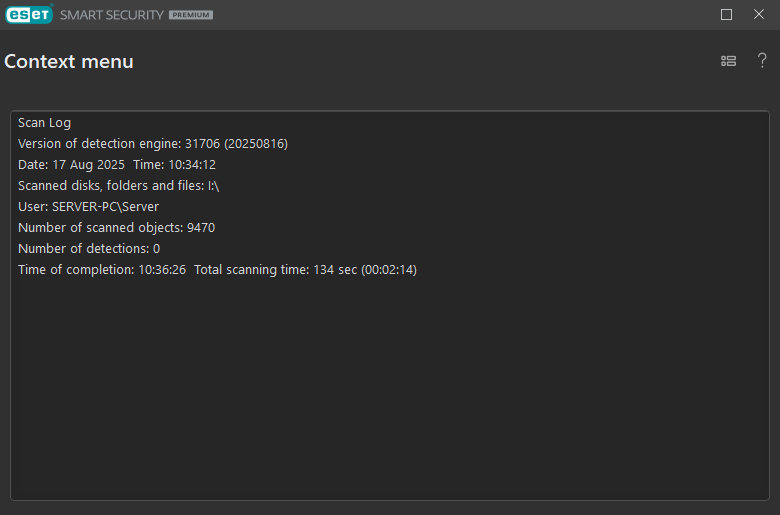The height and width of the screenshot is (515, 780).
Task: Click the empty area of the log box
Action: (x=390, y=388)
